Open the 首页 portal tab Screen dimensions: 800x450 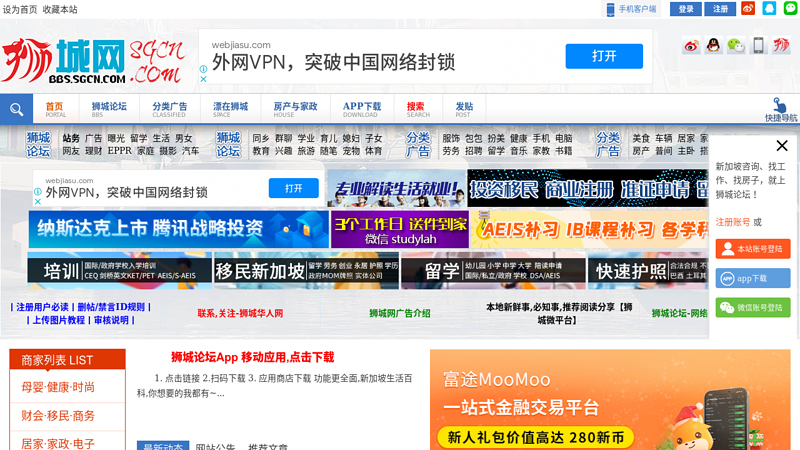[55, 109]
